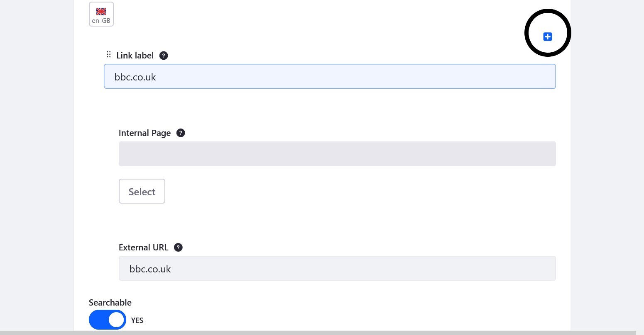Click the drag handle beside Link label
The image size is (644, 335).
tap(109, 54)
